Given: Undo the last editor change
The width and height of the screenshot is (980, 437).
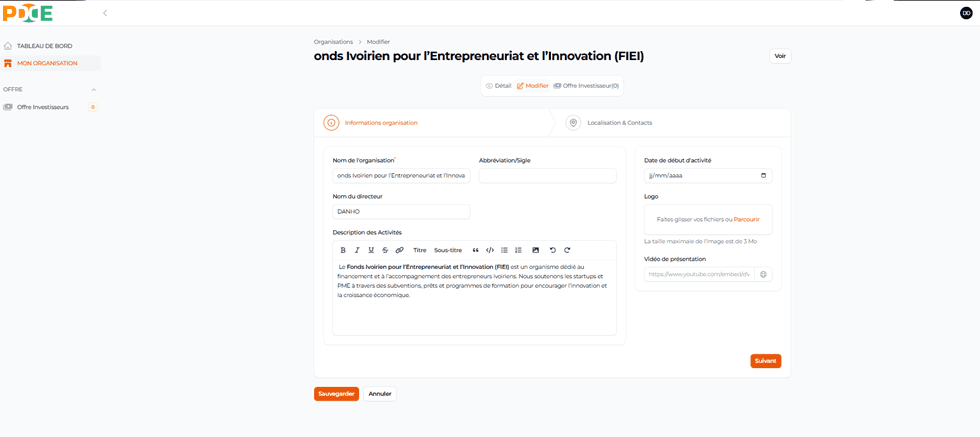Looking at the screenshot, I should [x=553, y=250].
